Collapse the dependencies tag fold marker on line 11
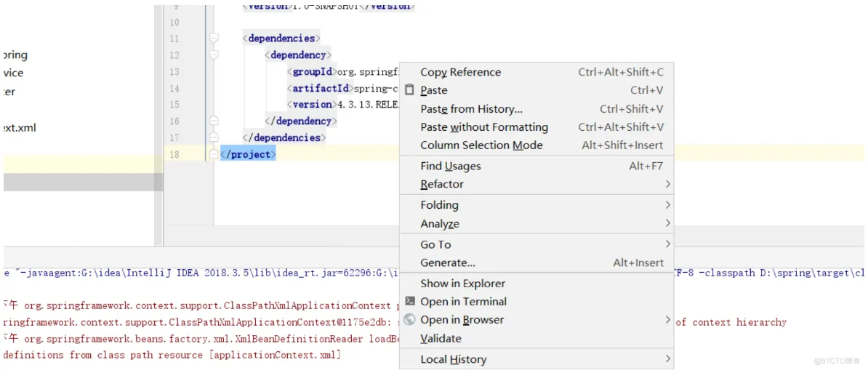The image size is (868, 373). pos(214,39)
